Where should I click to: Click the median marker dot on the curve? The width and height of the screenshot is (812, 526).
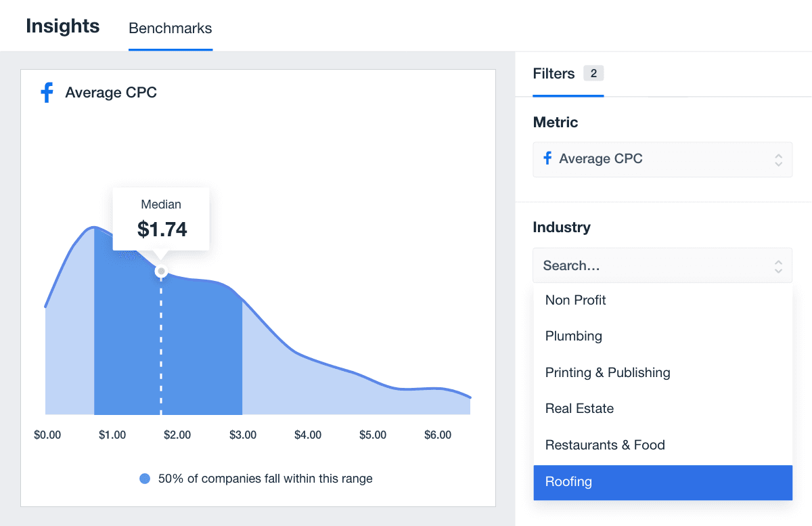(x=161, y=271)
